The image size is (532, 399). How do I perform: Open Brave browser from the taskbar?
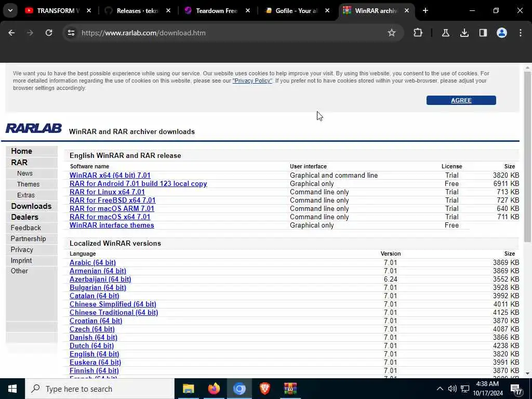point(264,389)
